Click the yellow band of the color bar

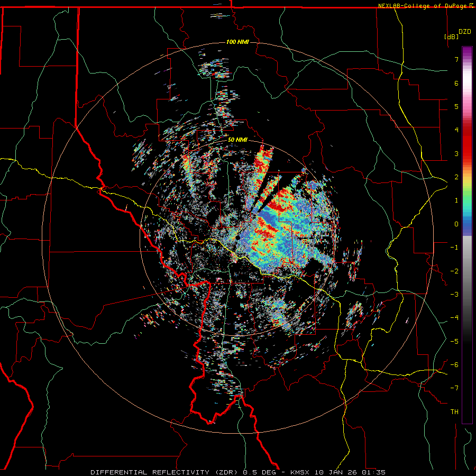pyautogui.click(x=467, y=184)
